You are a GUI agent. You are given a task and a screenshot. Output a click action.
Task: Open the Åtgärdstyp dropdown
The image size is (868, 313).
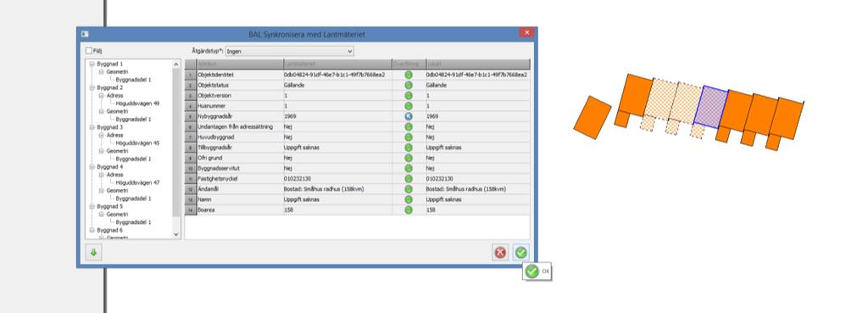pyautogui.click(x=289, y=51)
